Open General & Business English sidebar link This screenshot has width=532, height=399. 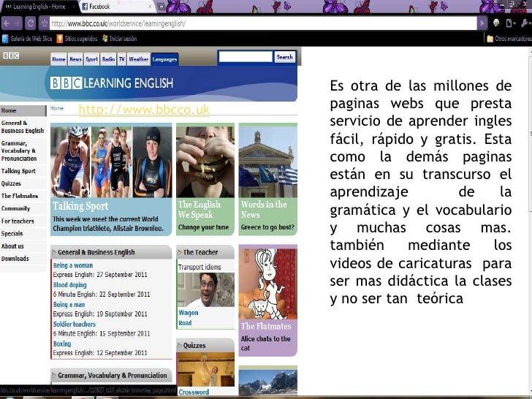[x=23, y=127]
